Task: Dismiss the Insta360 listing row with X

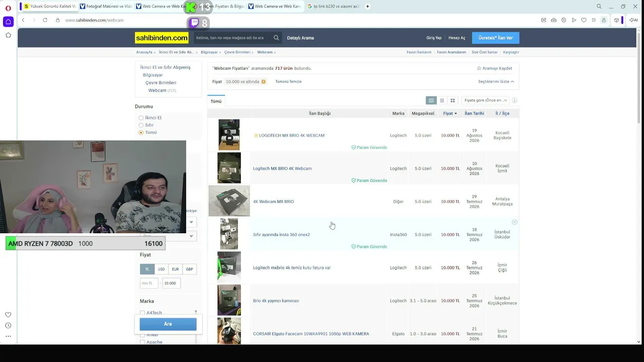Action: [x=514, y=222]
